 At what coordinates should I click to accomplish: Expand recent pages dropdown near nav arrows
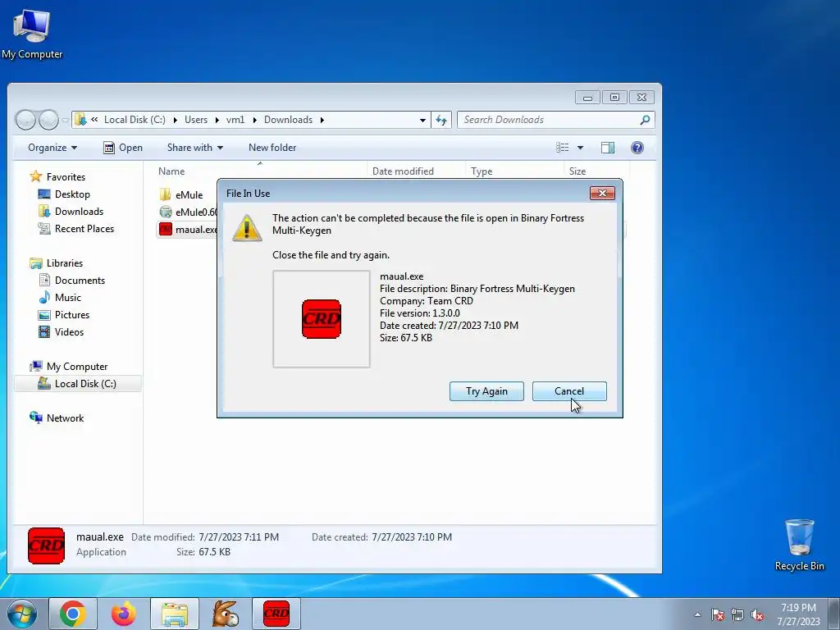point(65,121)
